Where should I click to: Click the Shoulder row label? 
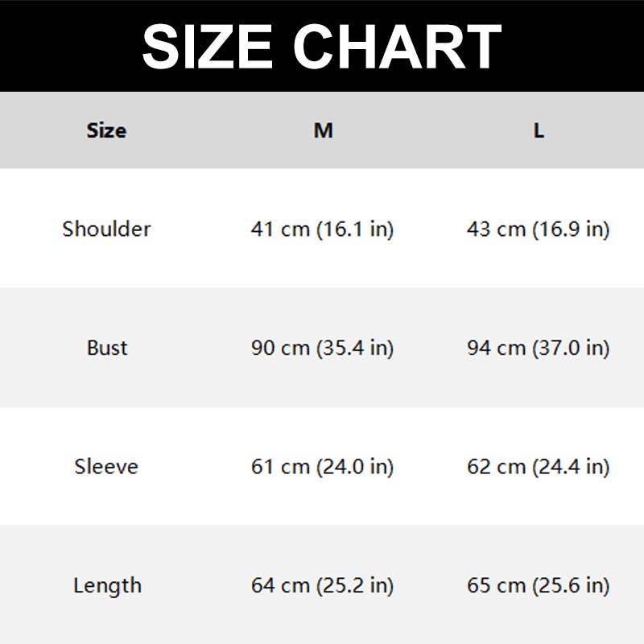106,229
